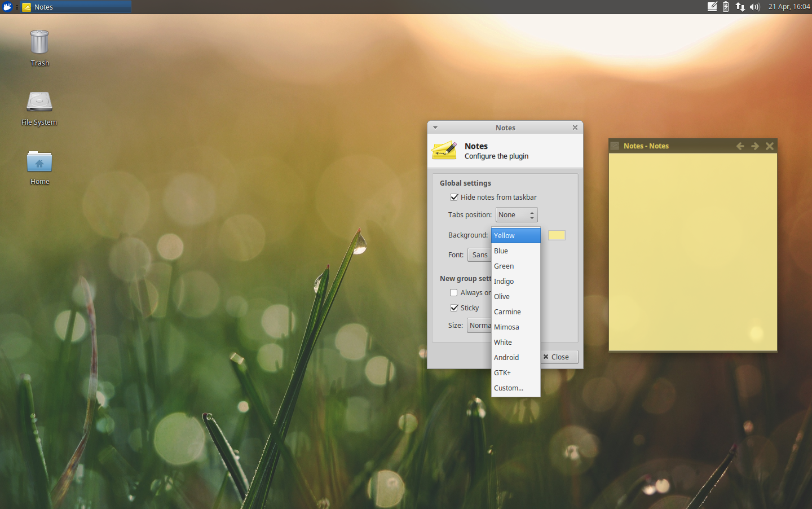
Task: Select Carmine from the background list
Action: point(507,311)
